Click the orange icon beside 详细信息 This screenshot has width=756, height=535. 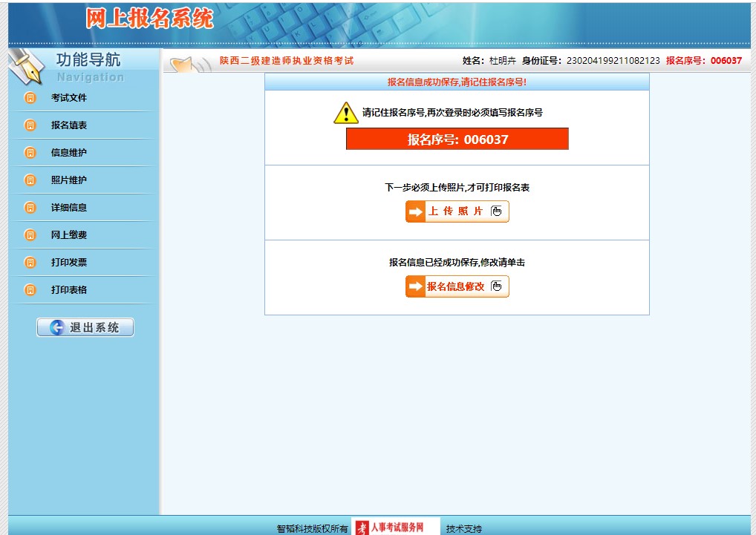pyautogui.click(x=30, y=208)
